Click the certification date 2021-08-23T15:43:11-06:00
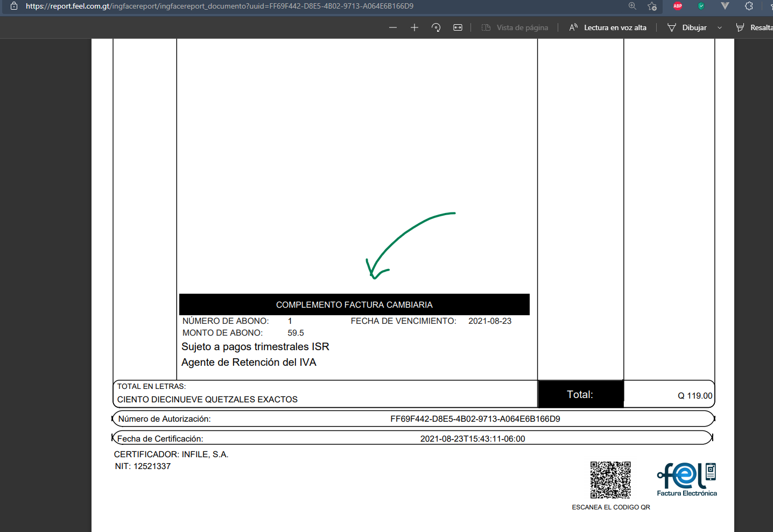This screenshot has width=773, height=532. click(473, 438)
